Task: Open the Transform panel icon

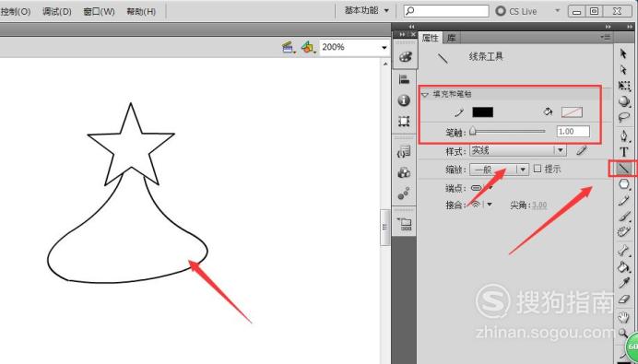Action: (405, 122)
